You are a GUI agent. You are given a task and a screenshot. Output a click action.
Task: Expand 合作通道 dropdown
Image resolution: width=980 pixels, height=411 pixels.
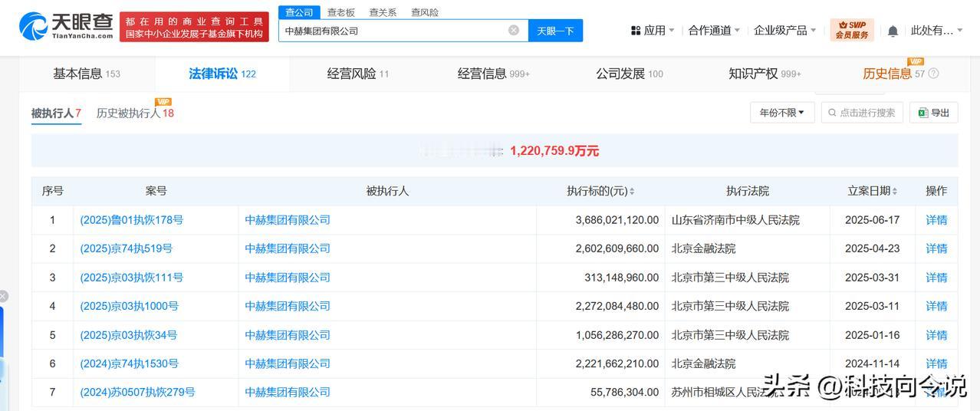pyautogui.click(x=714, y=31)
